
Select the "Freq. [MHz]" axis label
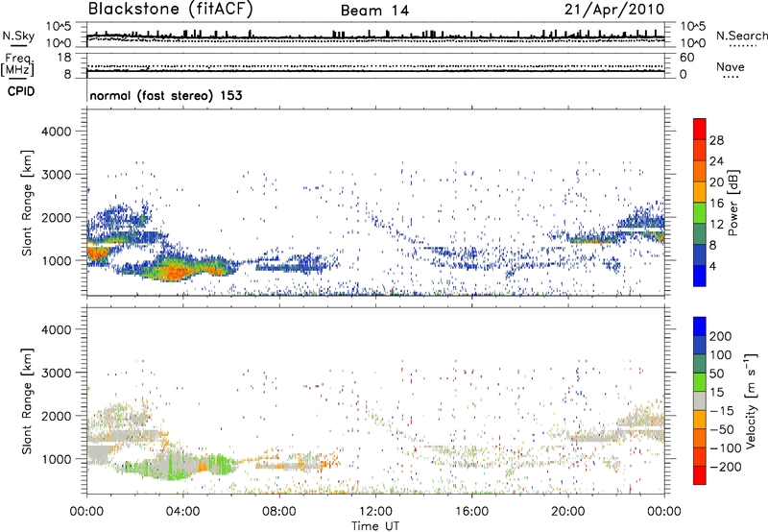tap(17, 64)
